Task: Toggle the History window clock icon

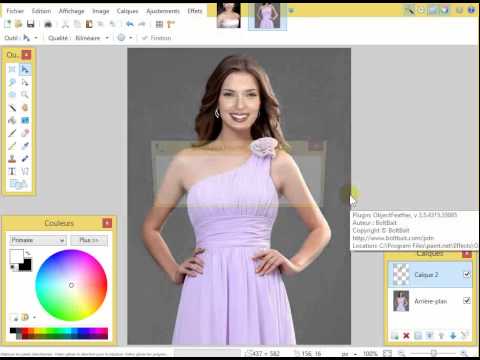Action: click(421, 10)
